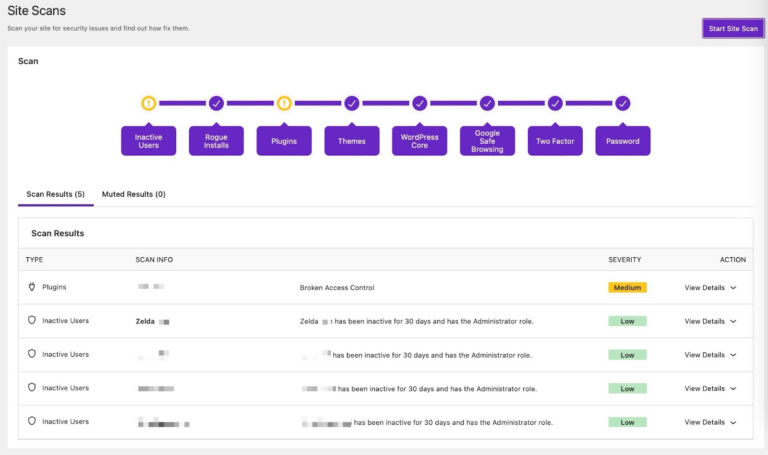Click the plug icon in Plugins row
Viewport: 768px width, 455px height.
pyautogui.click(x=32, y=287)
